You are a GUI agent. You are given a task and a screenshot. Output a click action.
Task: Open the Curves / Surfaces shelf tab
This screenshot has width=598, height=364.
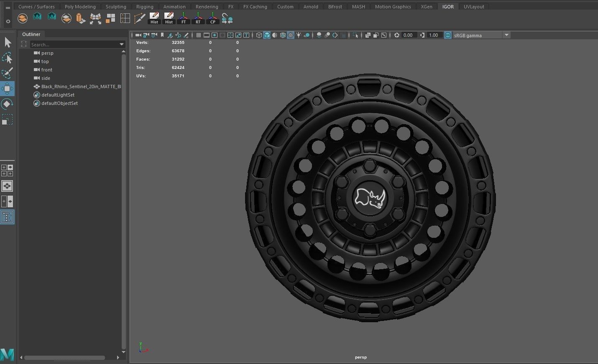36,7
